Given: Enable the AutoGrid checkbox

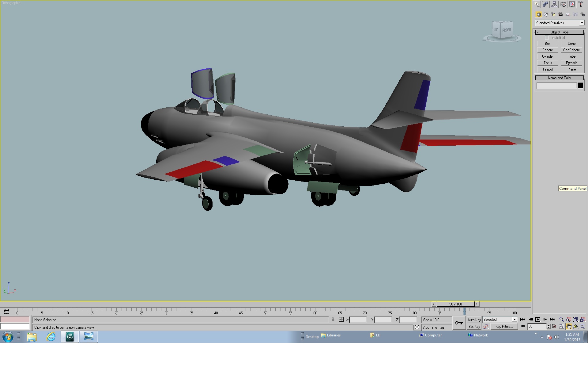Looking at the screenshot, I should [547, 38].
